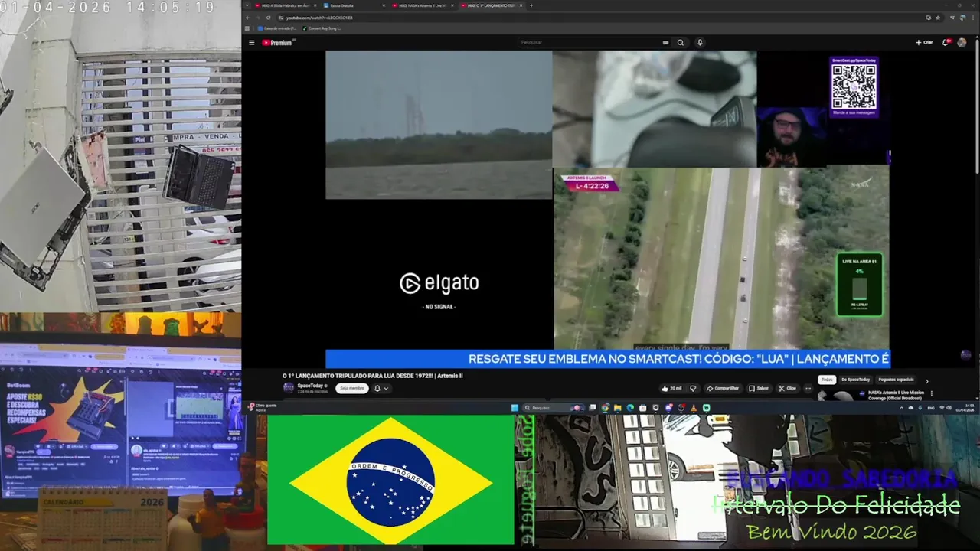Go back with the browser back arrow

tap(247, 18)
